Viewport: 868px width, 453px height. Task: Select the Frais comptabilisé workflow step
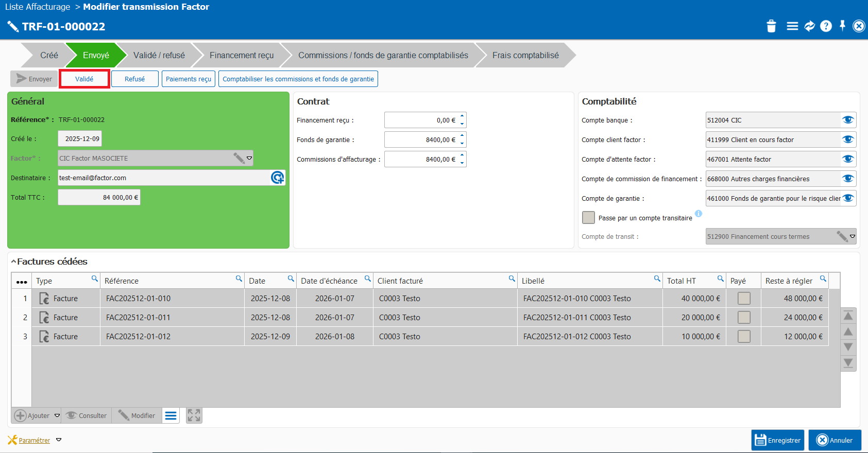point(525,55)
